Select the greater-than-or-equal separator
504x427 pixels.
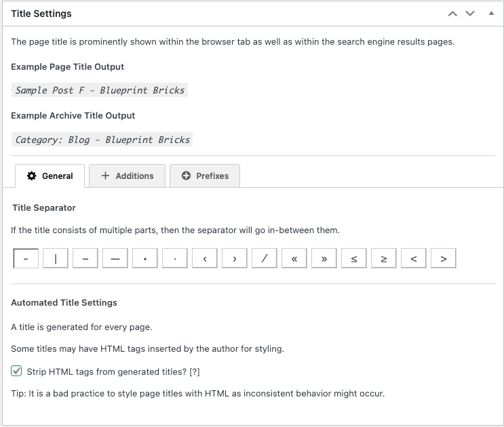384,258
